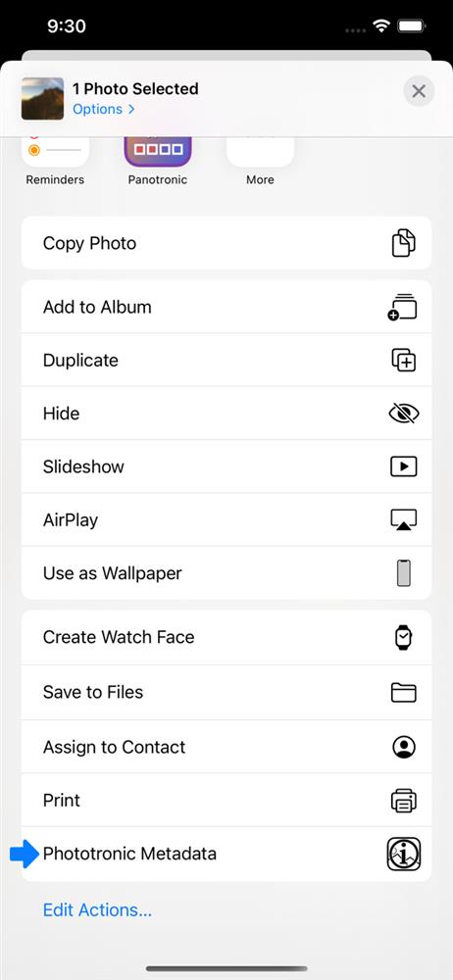Select the Slideshow action row
The image size is (453, 980).
click(x=226, y=466)
